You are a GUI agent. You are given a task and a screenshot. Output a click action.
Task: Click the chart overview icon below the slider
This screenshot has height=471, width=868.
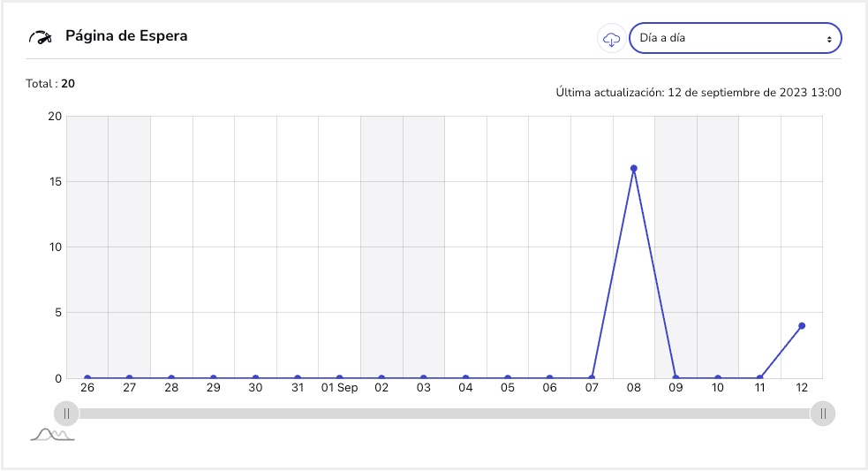(52, 434)
